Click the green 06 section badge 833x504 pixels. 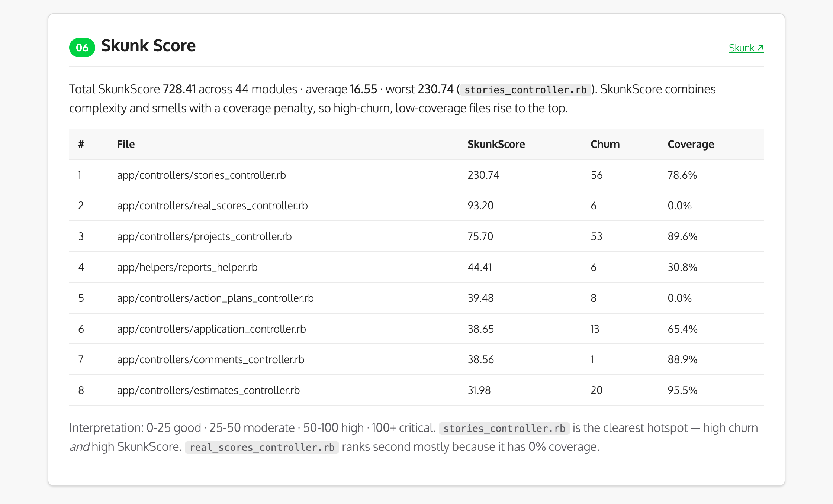(x=82, y=48)
